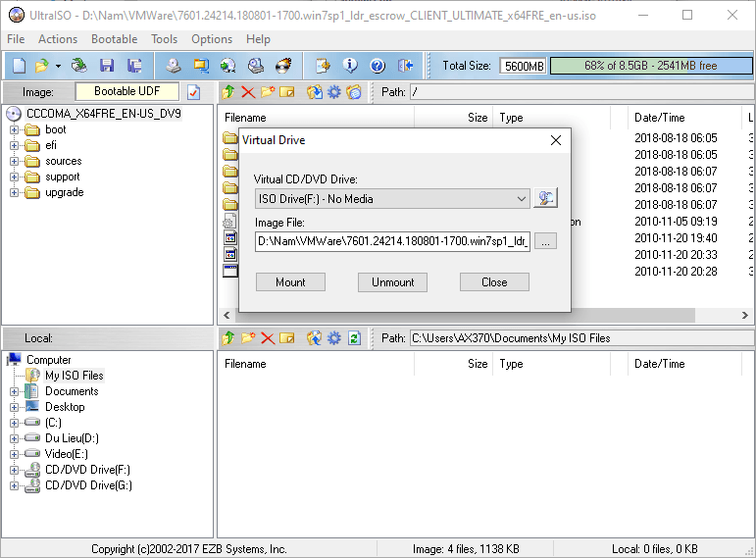Click the Extract icon in image toolbar
This screenshot has width=756, height=558.
315,91
